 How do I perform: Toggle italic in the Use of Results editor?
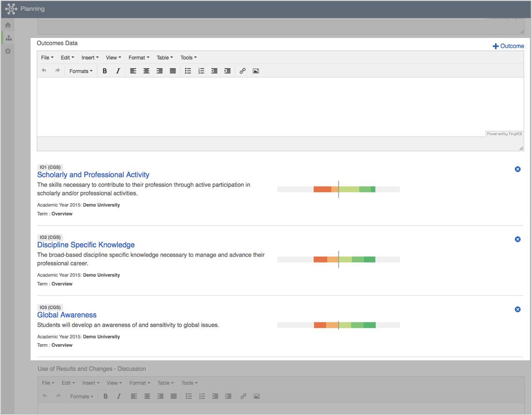(x=119, y=396)
